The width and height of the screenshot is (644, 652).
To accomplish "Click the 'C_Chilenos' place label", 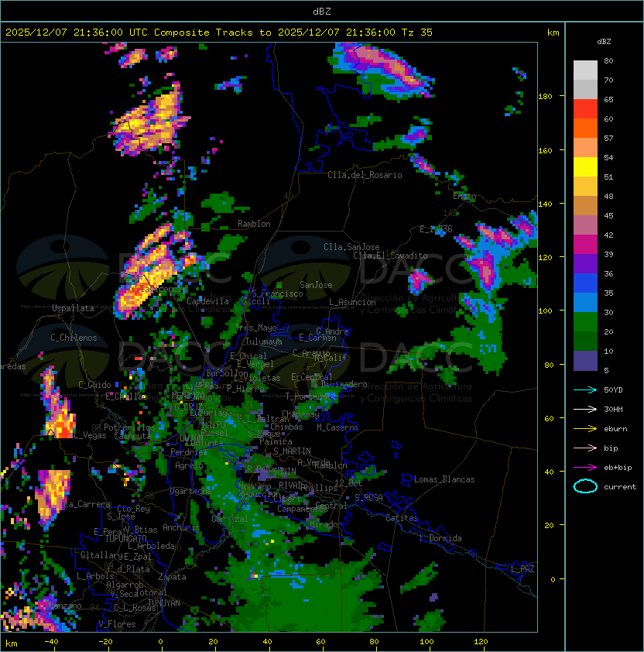I will click(74, 338).
